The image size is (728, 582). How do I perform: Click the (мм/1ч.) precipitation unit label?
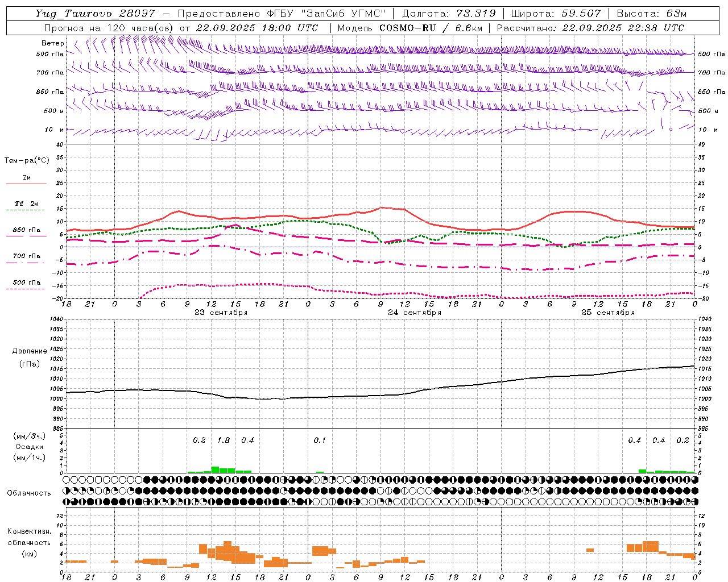pyautogui.click(x=29, y=458)
